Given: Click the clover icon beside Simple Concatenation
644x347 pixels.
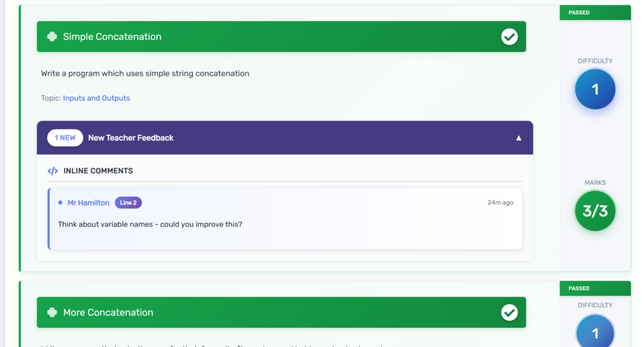Looking at the screenshot, I should coord(52,37).
